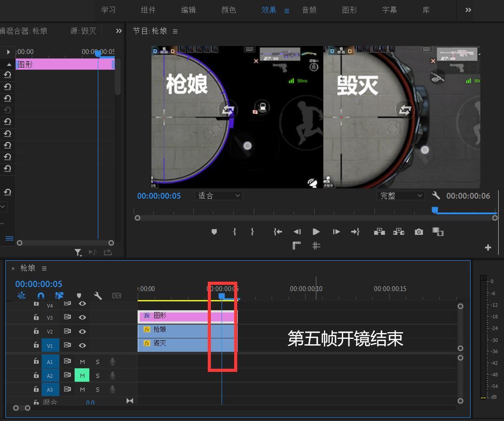Open the 库 workspace tab
This screenshot has height=421, width=504.
coord(426,10)
